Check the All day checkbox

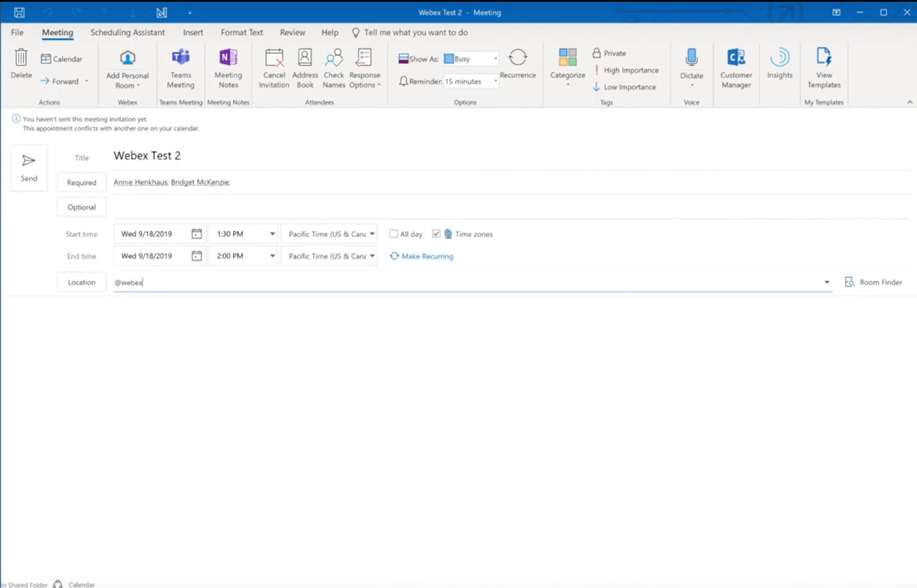coord(393,233)
